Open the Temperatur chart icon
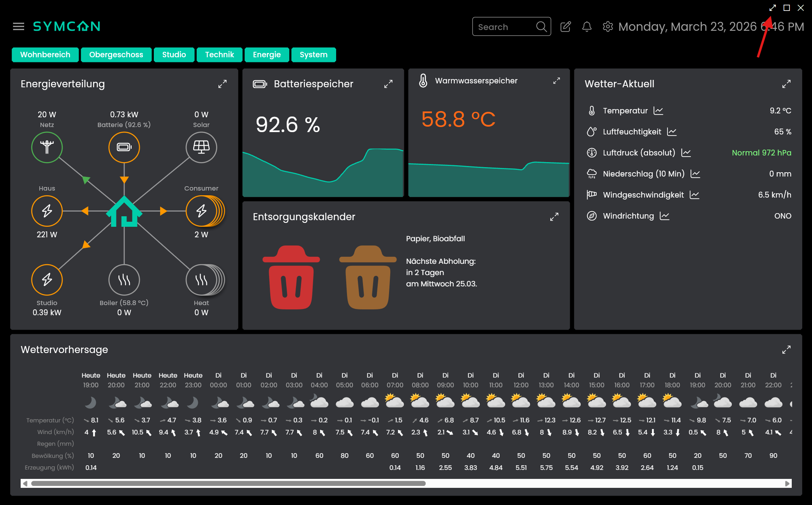 tap(658, 111)
